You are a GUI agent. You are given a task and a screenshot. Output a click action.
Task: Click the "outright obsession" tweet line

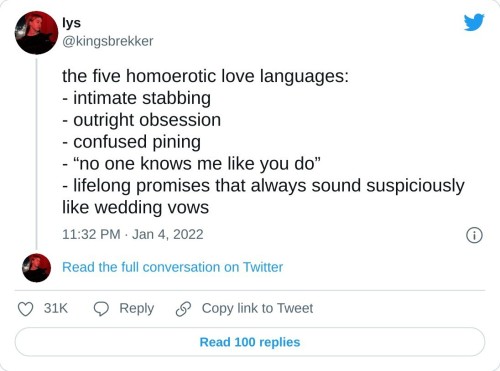(x=142, y=120)
